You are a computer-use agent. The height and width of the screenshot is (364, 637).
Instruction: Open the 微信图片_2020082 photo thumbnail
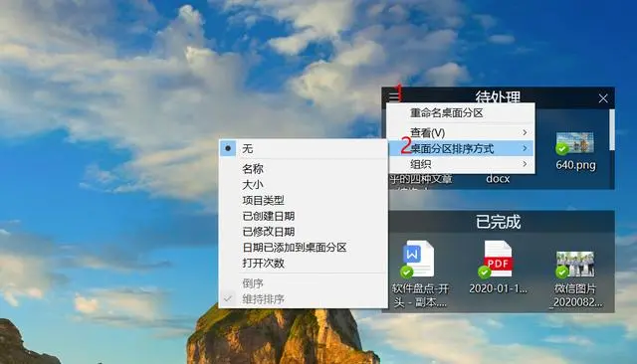(x=575, y=264)
